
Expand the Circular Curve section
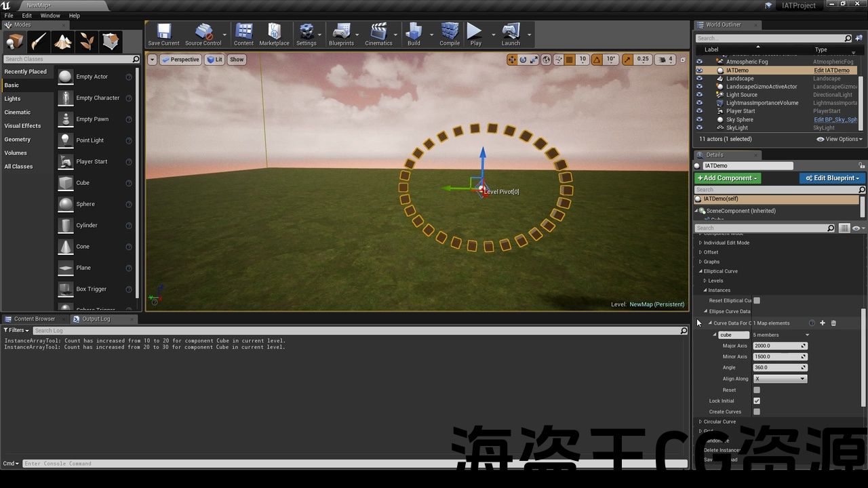coord(701,422)
